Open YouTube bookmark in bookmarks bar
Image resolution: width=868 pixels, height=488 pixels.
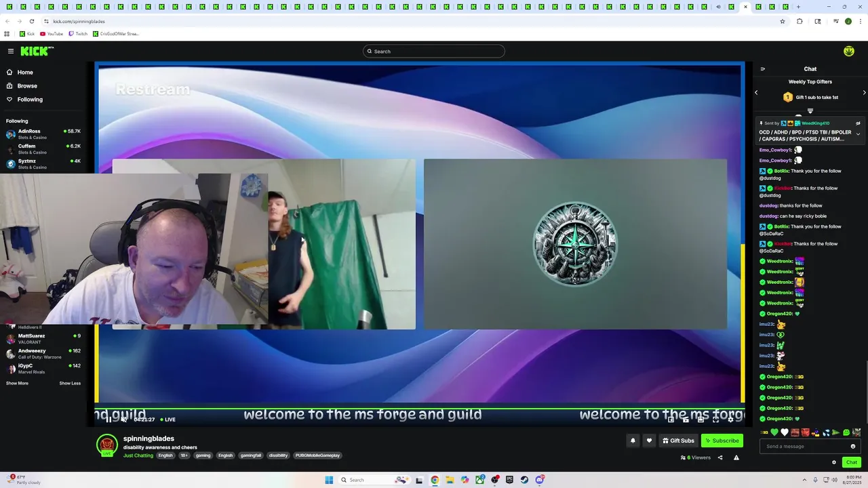[x=52, y=34]
